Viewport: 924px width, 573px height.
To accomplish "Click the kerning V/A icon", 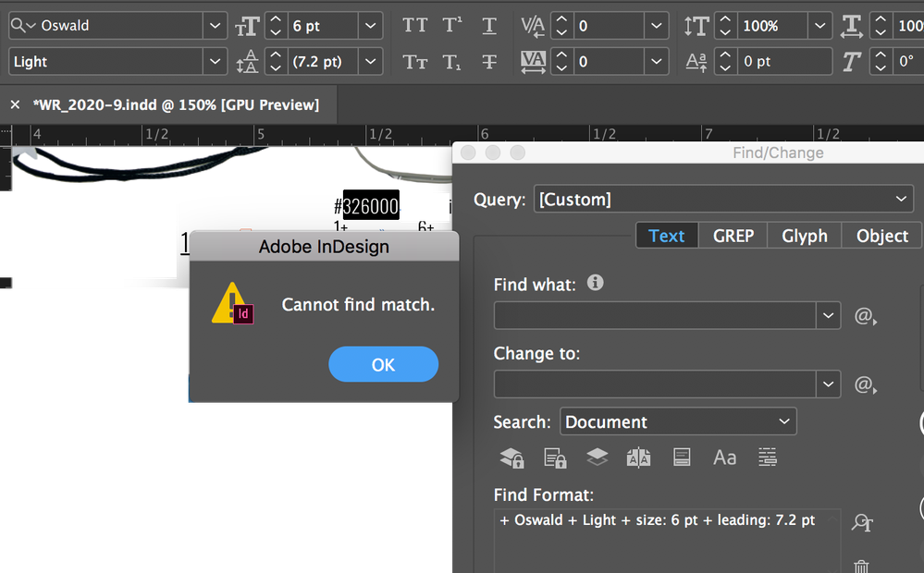I will tap(533, 26).
